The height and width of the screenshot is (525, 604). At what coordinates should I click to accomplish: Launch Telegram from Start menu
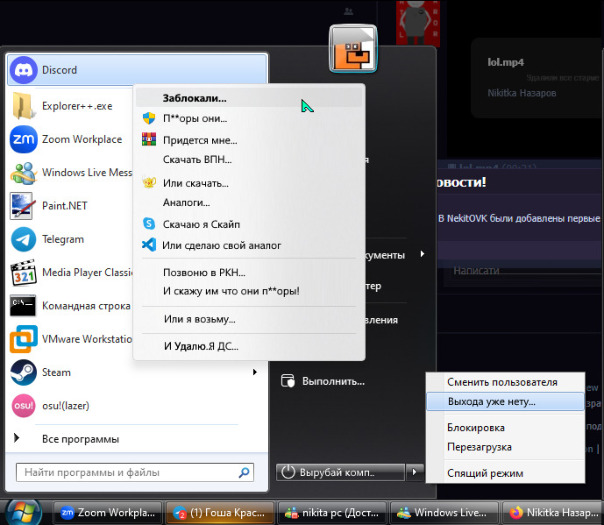click(70, 239)
